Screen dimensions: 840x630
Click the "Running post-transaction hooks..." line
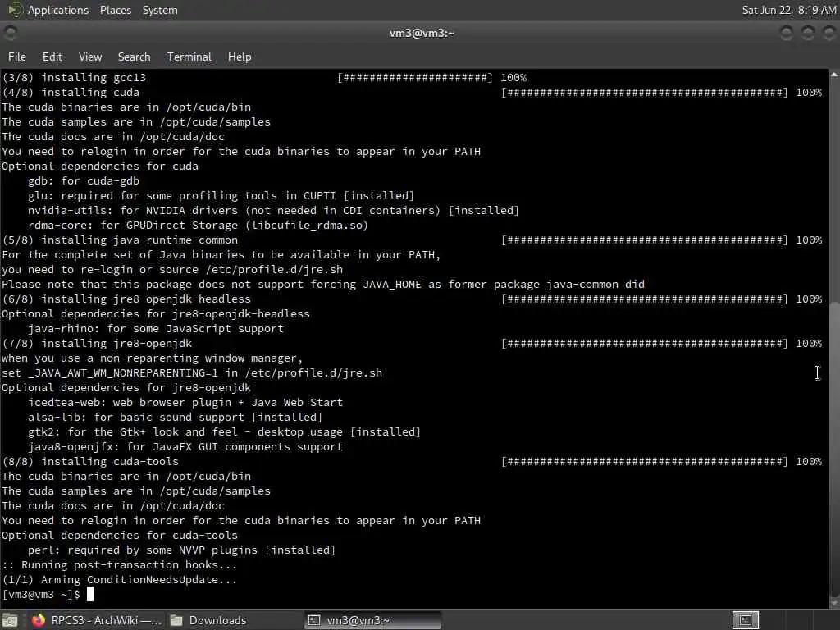coord(119,564)
